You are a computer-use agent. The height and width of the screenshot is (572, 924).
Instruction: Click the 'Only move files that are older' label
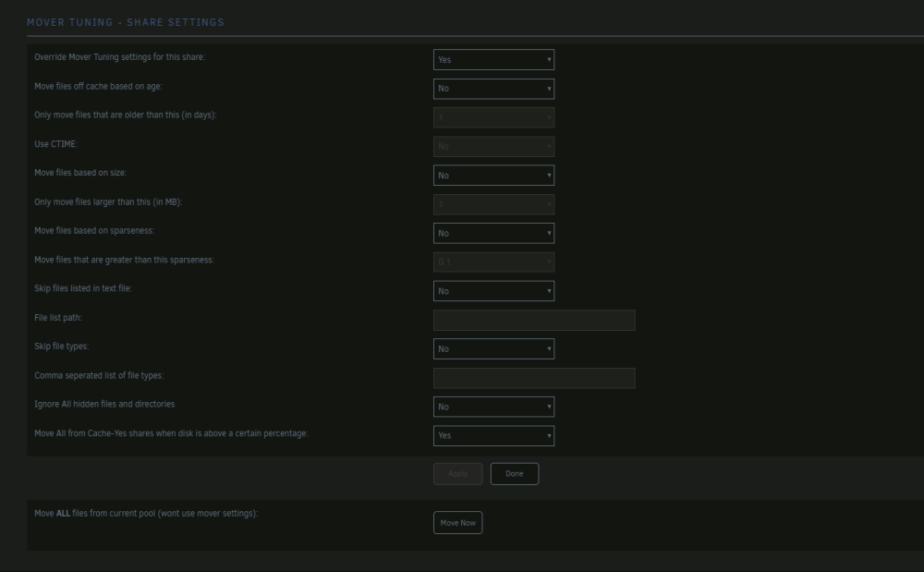126,115
